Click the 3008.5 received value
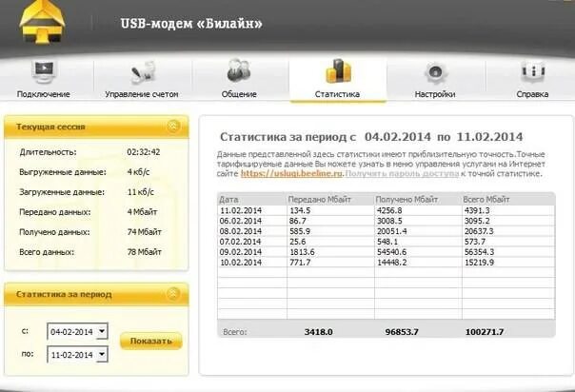This screenshot has height=392, width=575. pos(389,221)
